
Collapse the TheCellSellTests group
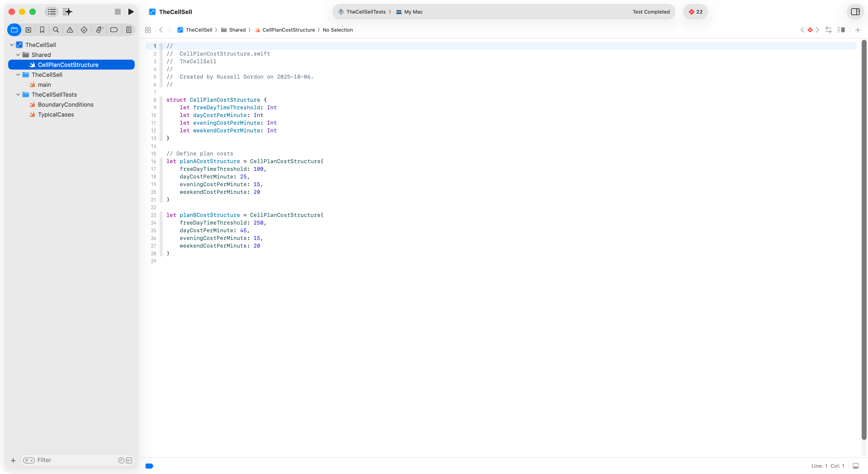(18, 95)
